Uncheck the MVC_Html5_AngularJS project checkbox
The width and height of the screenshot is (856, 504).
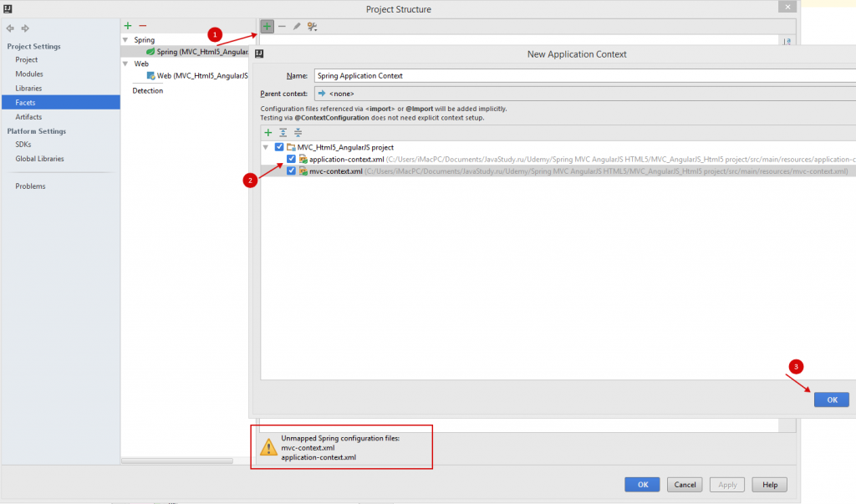279,147
